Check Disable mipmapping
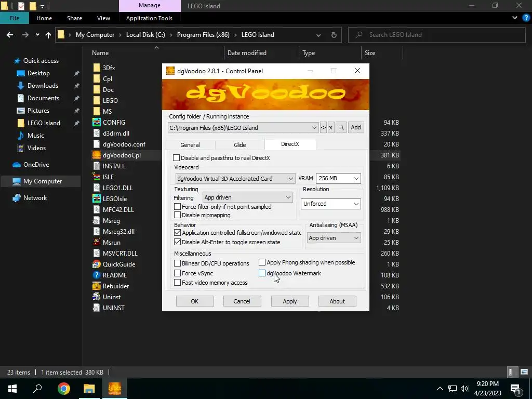 (177, 215)
